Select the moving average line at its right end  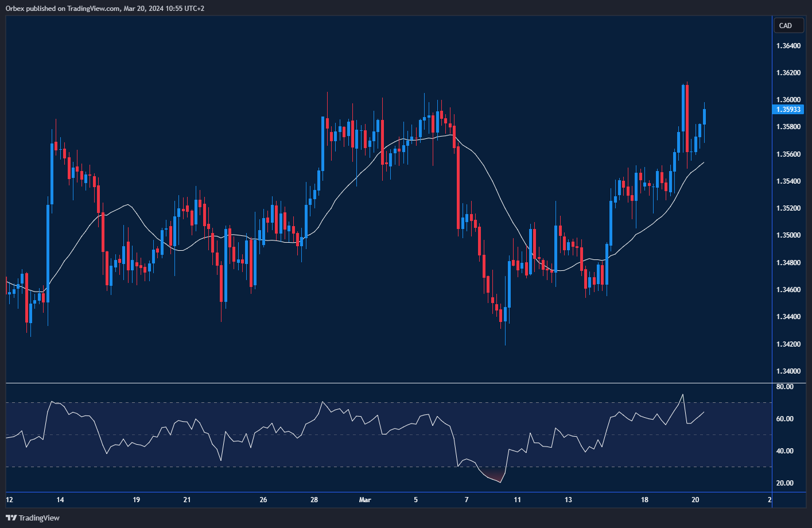[703, 163]
